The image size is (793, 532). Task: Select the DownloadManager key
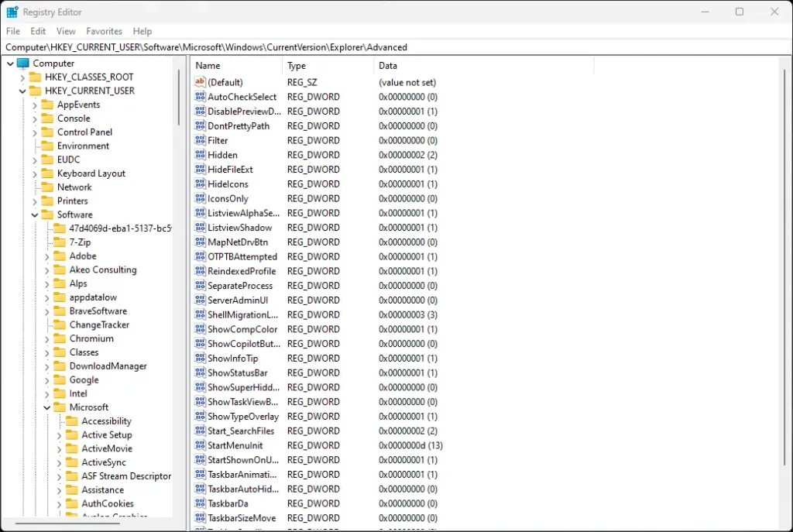[x=108, y=366]
